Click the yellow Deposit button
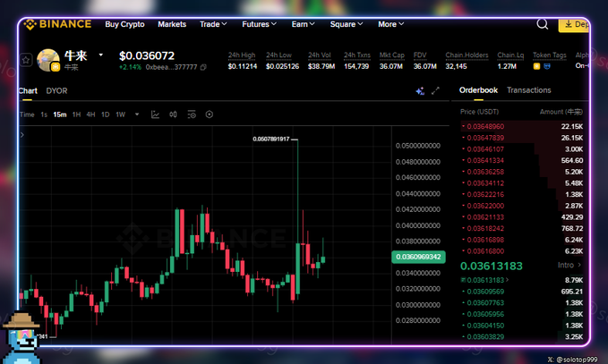The width and height of the screenshot is (608, 364). pyautogui.click(x=574, y=25)
